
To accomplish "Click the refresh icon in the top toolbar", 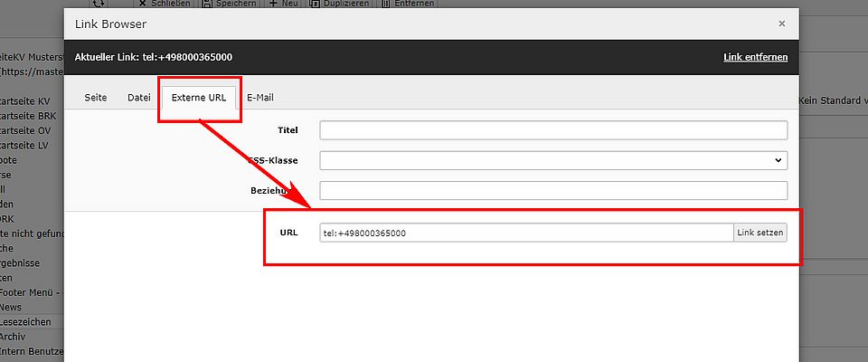I will [x=99, y=4].
